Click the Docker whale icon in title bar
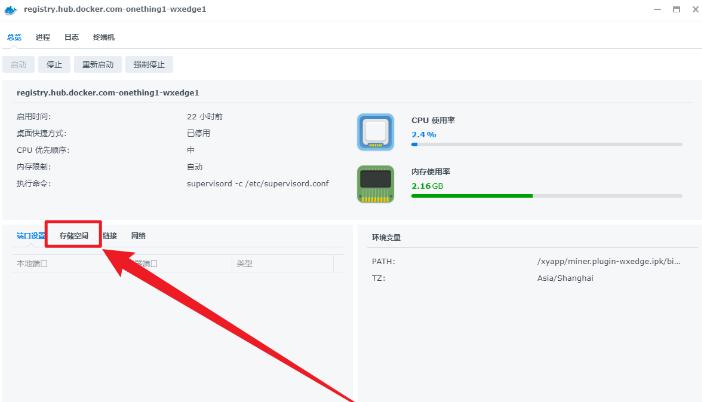The height and width of the screenshot is (402, 702). pos(11,10)
